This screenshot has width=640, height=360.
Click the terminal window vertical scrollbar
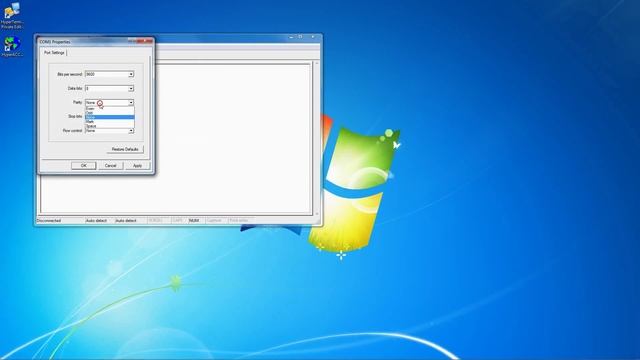[x=317, y=138]
